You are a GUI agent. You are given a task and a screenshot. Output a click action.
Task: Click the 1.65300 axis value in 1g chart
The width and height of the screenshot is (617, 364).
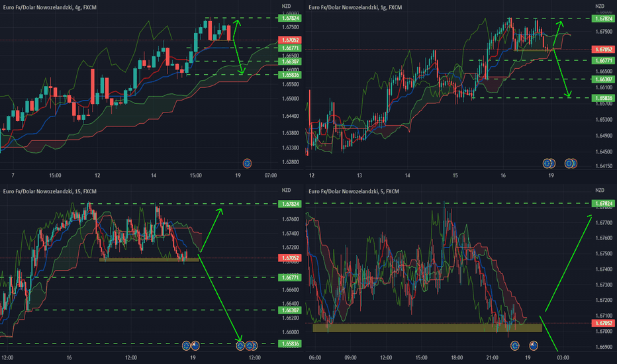[603, 120]
